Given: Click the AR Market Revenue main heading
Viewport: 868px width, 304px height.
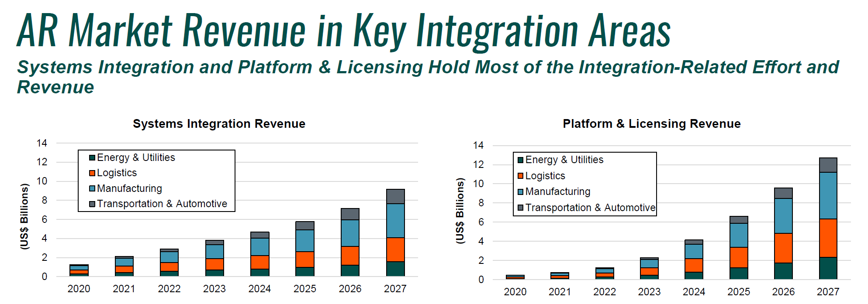Looking at the screenshot, I should pos(343,31).
